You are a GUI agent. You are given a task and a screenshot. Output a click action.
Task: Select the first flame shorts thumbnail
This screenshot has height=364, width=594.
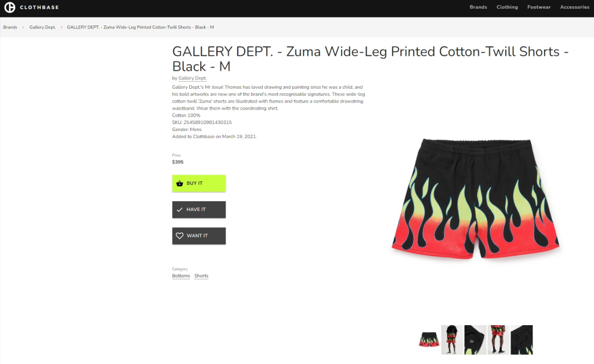(x=429, y=340)
